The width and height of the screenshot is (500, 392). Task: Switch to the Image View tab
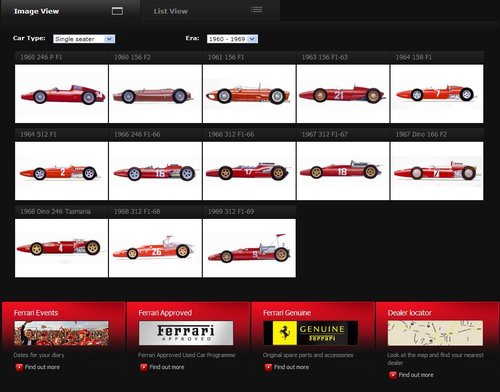(x=70, y=11)
